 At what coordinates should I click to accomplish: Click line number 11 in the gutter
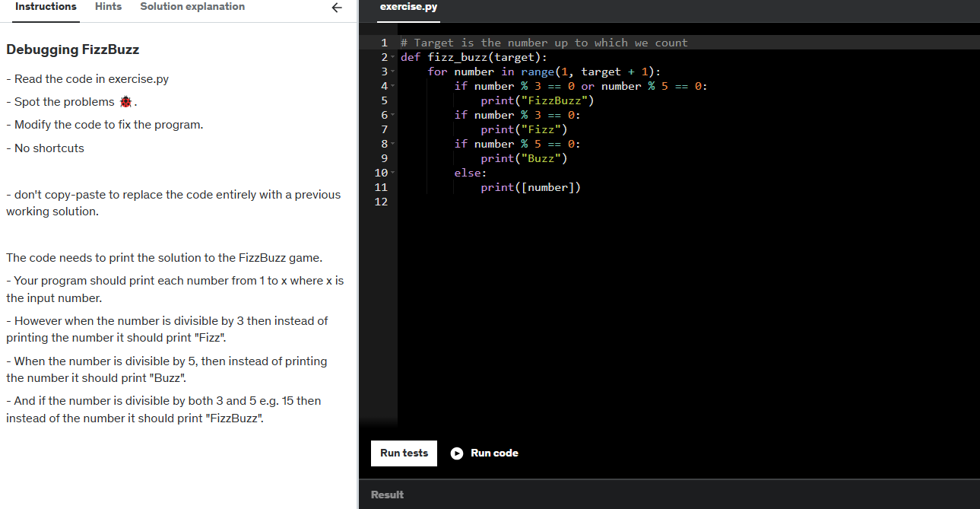pos(382,187)
